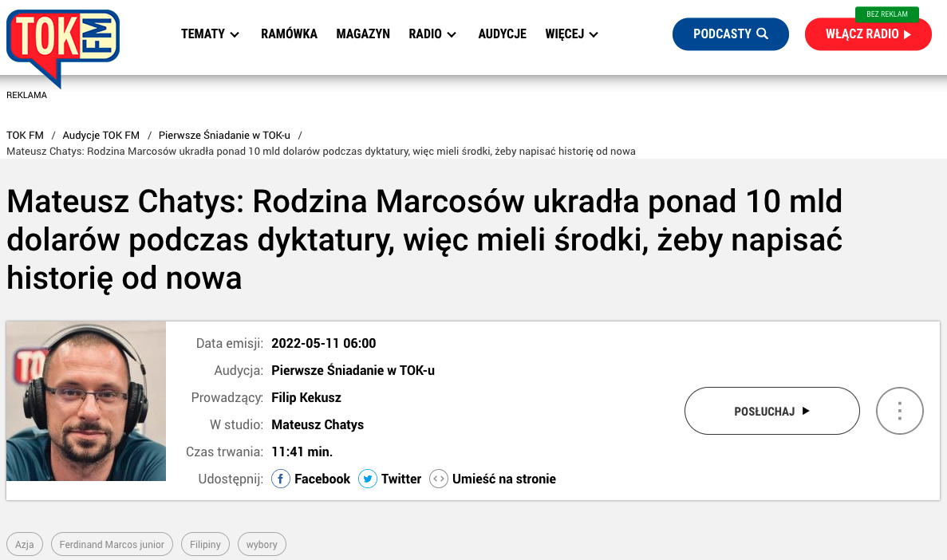
Task: Open guest Mateusz Chatys link
Action: tap(318, 424)
